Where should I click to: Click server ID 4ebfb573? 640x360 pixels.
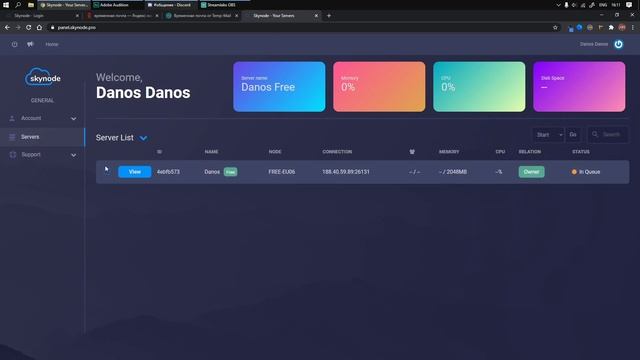pyautogui.click(x=168, y=172)
